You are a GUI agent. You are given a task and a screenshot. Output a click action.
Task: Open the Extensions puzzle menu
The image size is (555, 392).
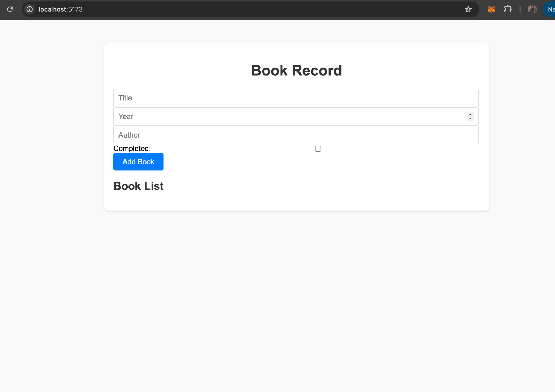[x=508, y=9]
